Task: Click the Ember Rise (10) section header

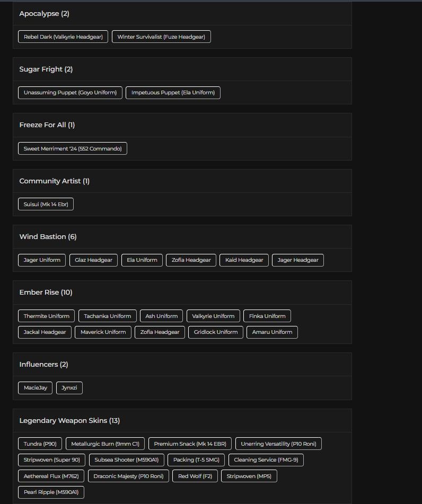Action: pyautogui.click(x=46, y=292)
